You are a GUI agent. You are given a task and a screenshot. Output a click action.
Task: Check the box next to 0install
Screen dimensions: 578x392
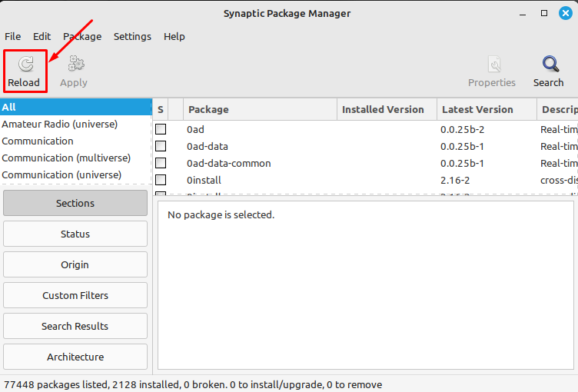(x=161, y=180)
